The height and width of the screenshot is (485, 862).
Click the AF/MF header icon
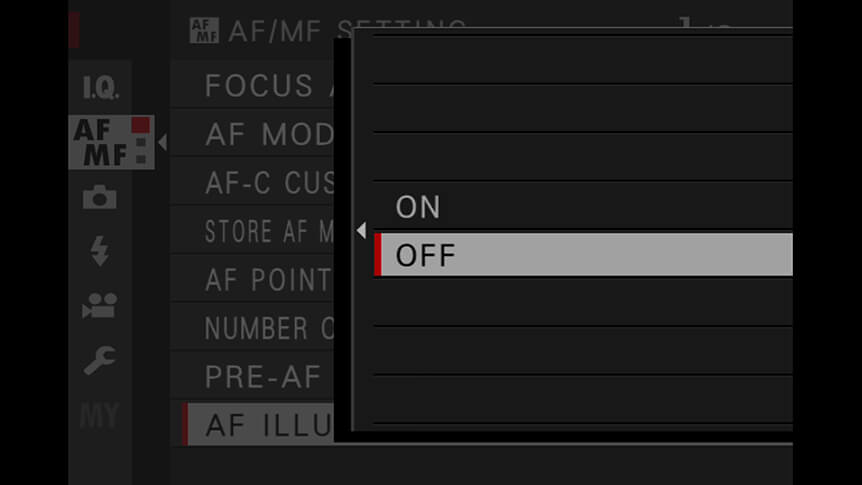point(204,30)
